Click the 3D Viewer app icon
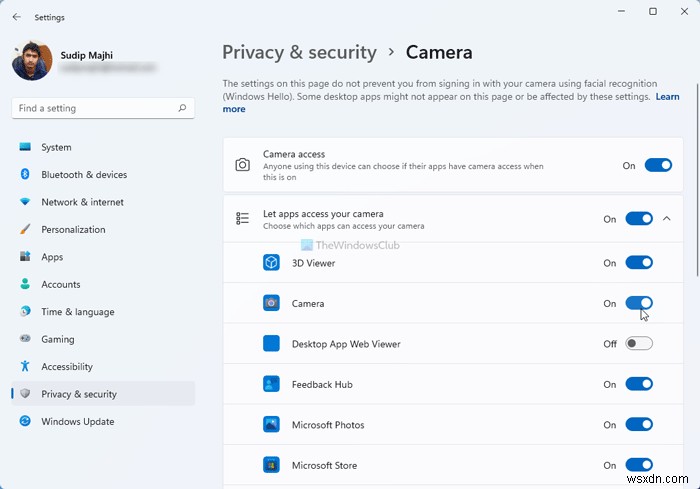Viewport: 700px width, 489px height. (x=271, y=263)
